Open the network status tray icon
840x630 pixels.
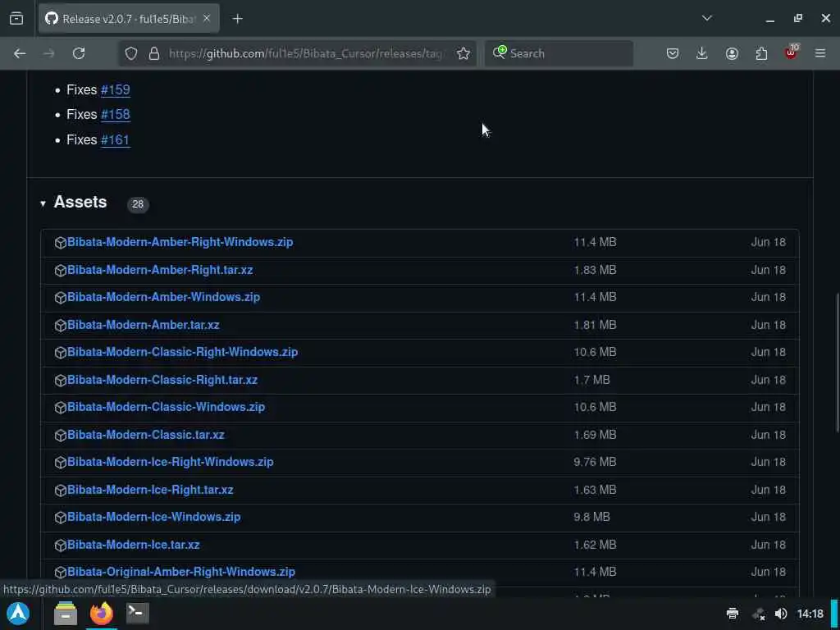[759, 614]
